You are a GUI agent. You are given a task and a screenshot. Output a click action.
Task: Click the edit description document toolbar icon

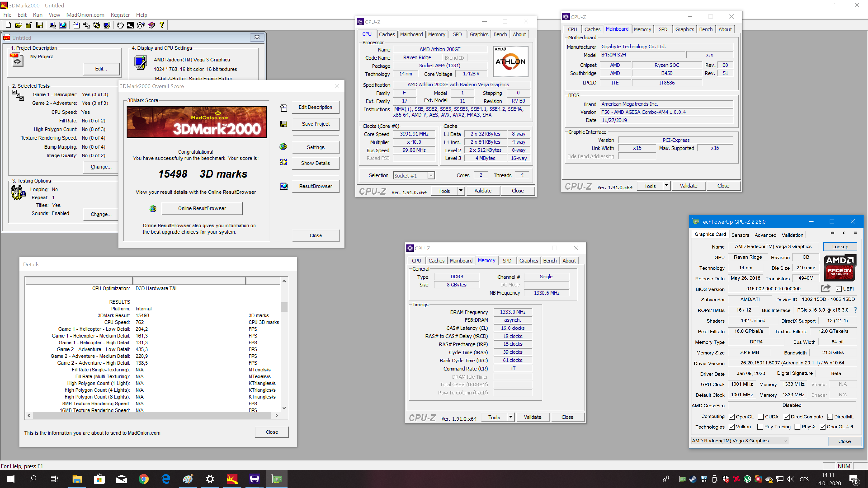click(x=76, y=25)
